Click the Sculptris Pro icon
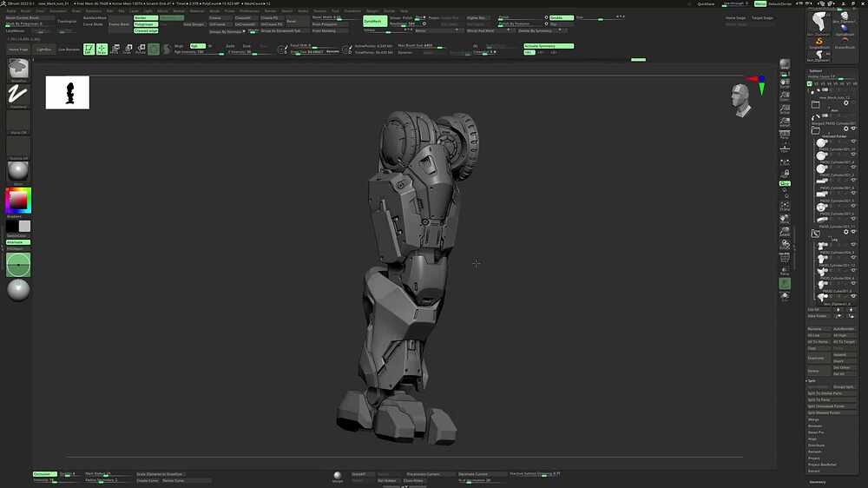This screenshot has width=868, height=488. (x=167, y=49)
